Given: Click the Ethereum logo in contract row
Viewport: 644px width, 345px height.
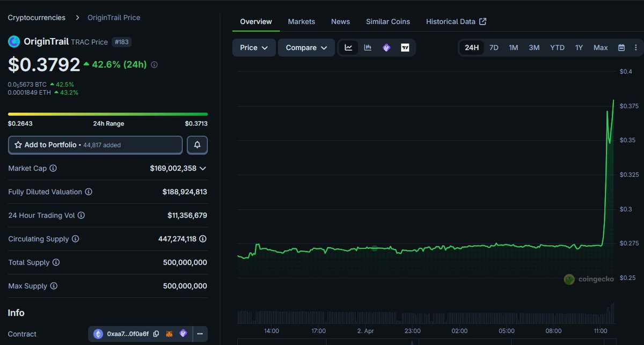Looking at the screenshot, I should pos(98,334).
